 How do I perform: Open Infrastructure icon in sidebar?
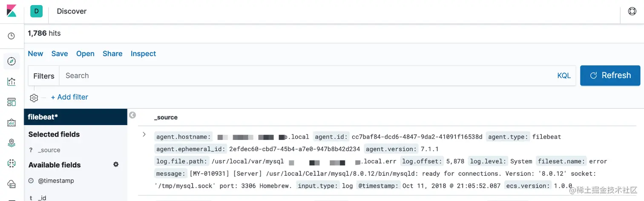[11, 184]
